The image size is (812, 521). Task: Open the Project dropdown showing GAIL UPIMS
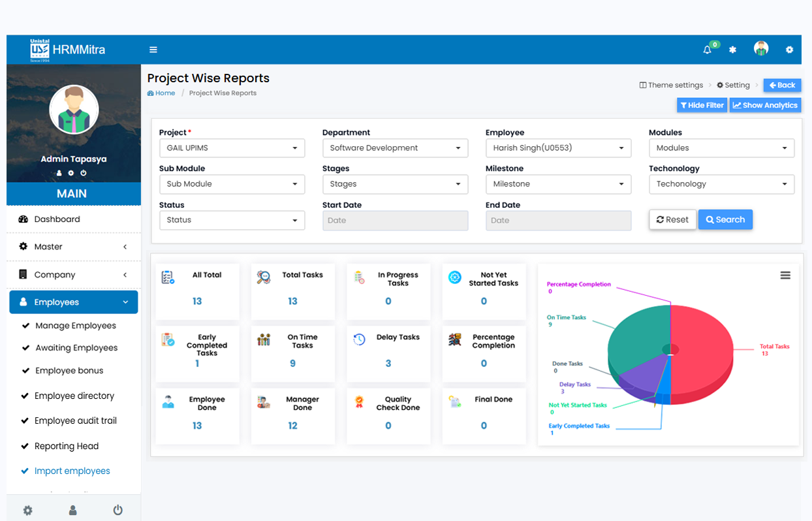click(x=232, y=148)
